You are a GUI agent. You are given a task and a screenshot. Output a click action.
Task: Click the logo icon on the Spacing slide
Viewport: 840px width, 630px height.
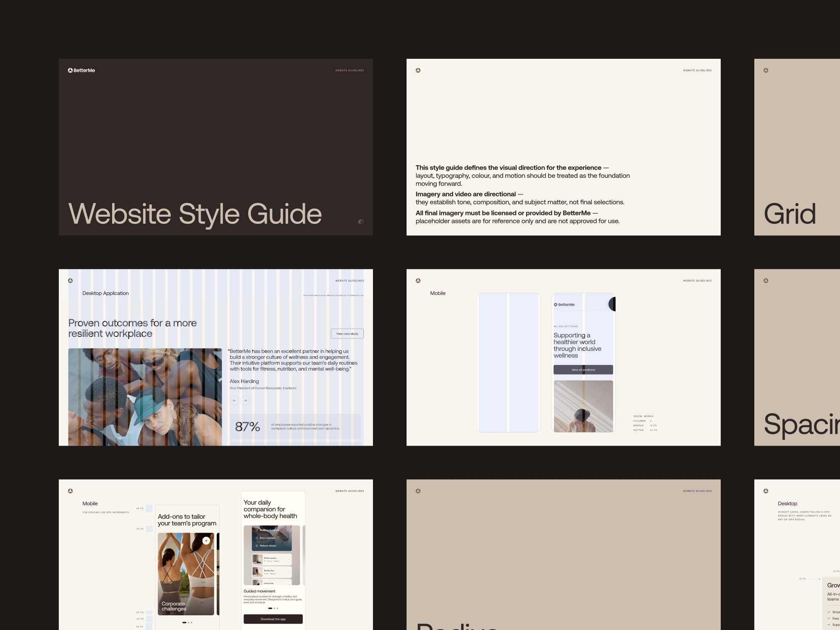pyautogui.click(x=766, y=281)
